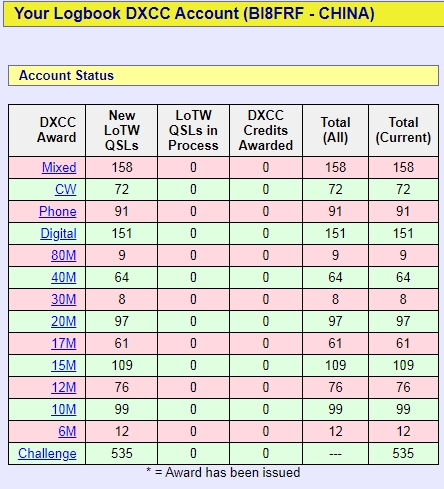
Task: Click 6M row LoTW QSLs in Process zero
Action: point(193,431)
